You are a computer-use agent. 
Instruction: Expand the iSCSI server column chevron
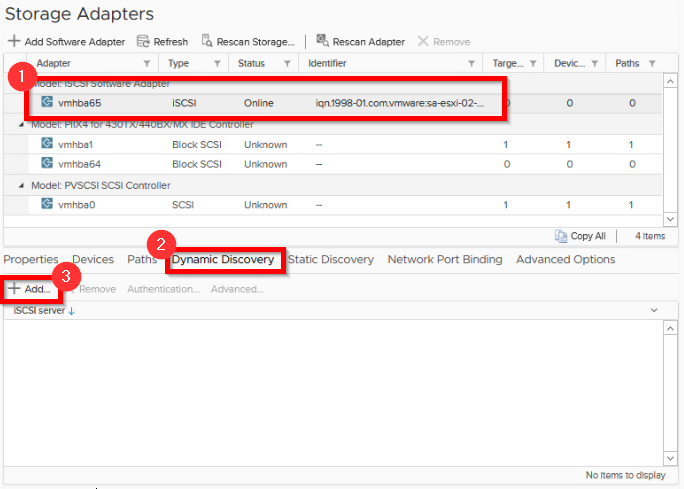pos(654,310)
